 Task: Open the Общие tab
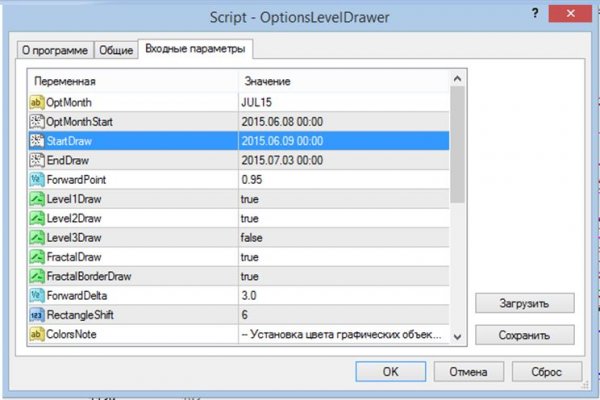tap(116, 51)
